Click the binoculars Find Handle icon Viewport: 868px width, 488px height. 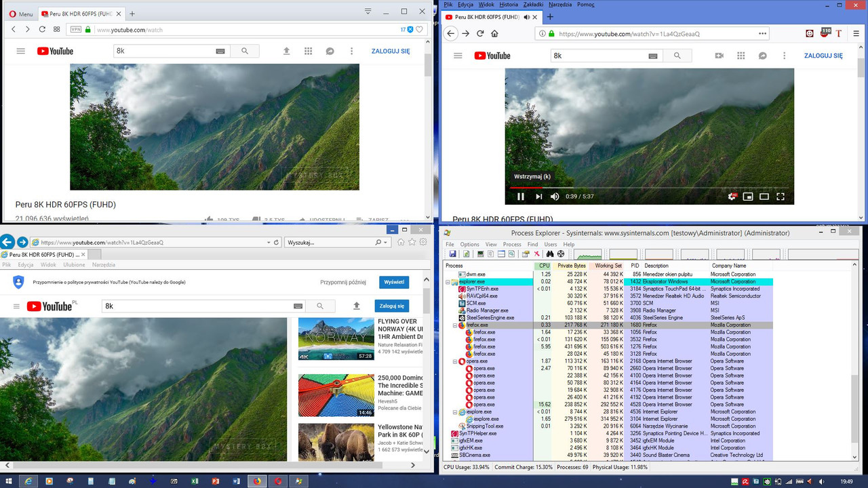coord(550,254)
